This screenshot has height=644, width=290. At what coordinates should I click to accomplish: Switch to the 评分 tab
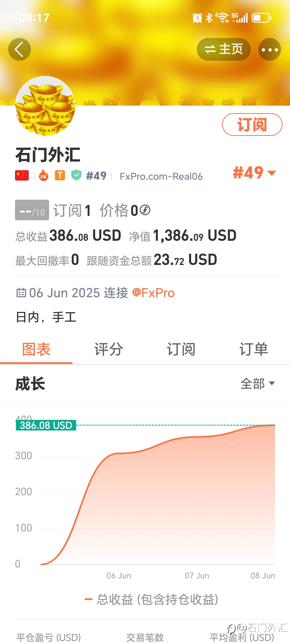point(109,349)
